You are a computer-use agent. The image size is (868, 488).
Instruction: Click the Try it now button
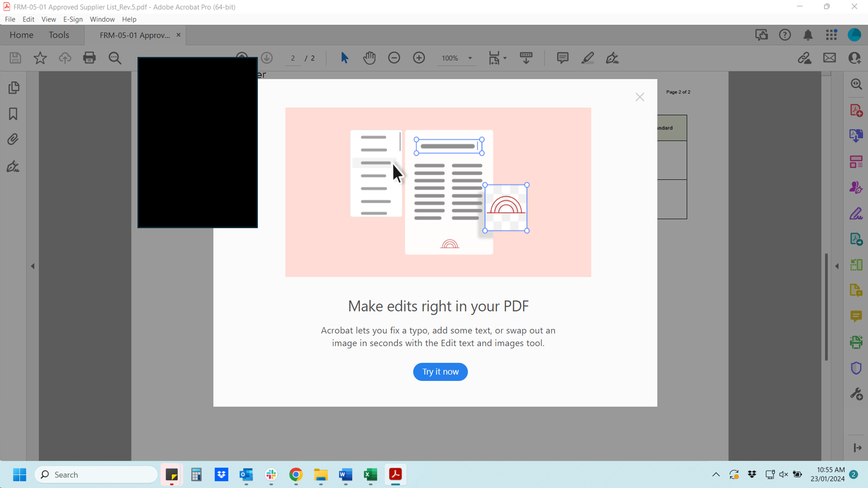[440, 371]
